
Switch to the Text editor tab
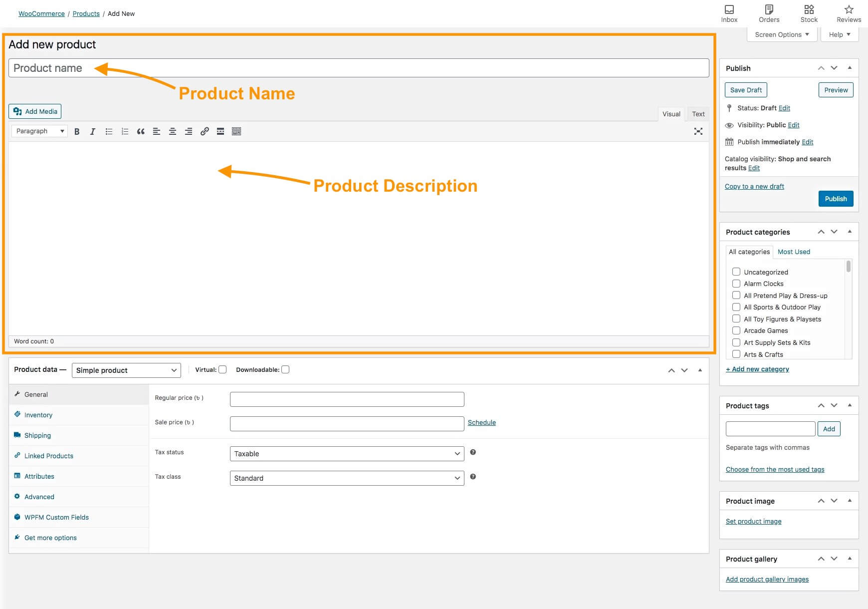coord(698,114)
